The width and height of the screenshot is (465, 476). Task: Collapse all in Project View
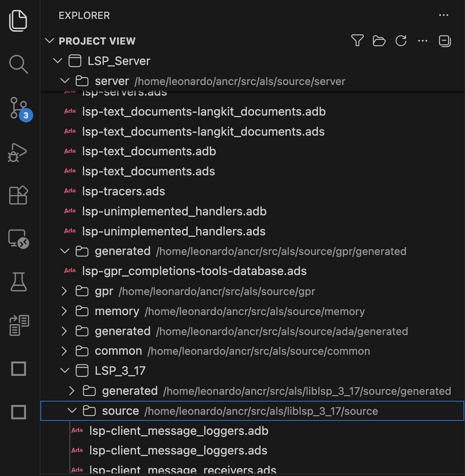point(445,41)
